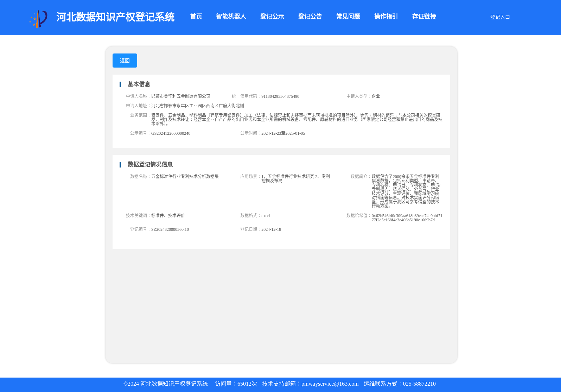
Task: Open the 智能机器人 menu item
Action: tap(231, 17)
